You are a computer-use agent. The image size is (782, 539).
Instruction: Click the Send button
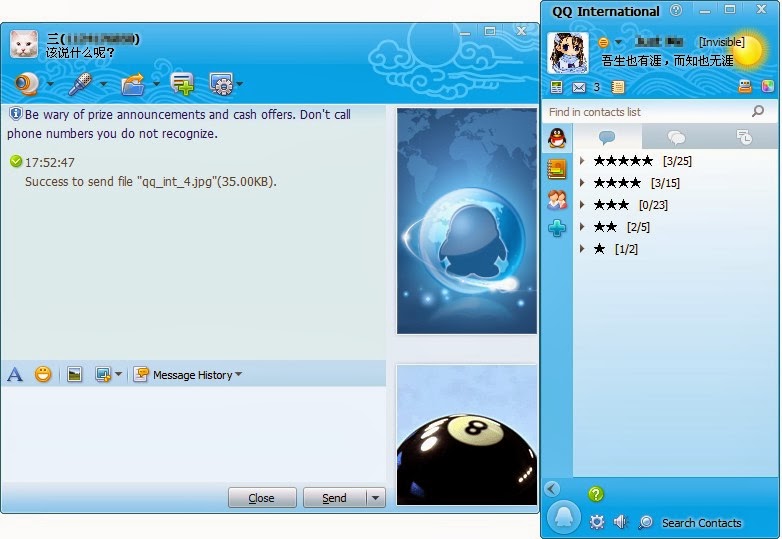tap(335, 498)
